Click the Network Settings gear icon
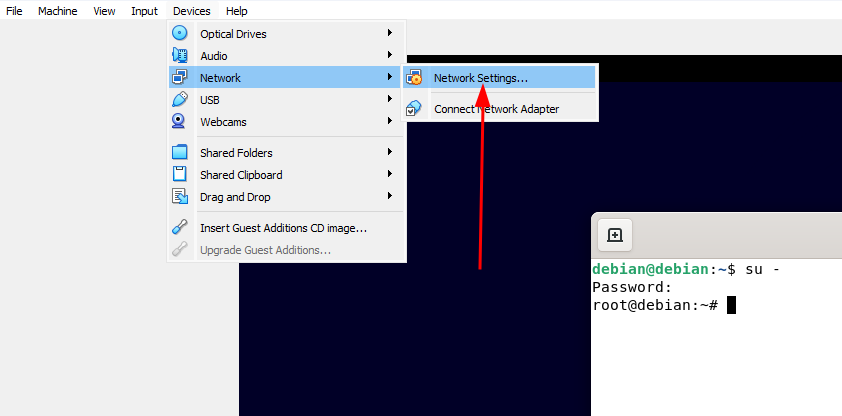Screen dimensions: 842x416 413,78
